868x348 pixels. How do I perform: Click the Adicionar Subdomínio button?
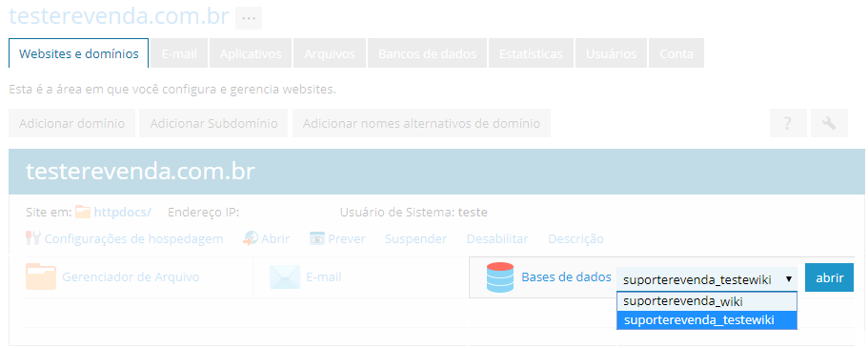pyautogui.click(x=213, y=123)
